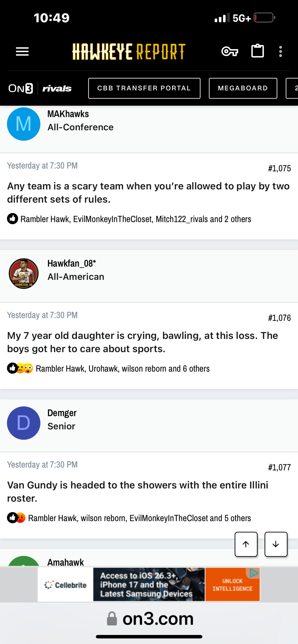298x644 pixels.
Task: Jump to top with up arrow
Action: tap(246, 544)
